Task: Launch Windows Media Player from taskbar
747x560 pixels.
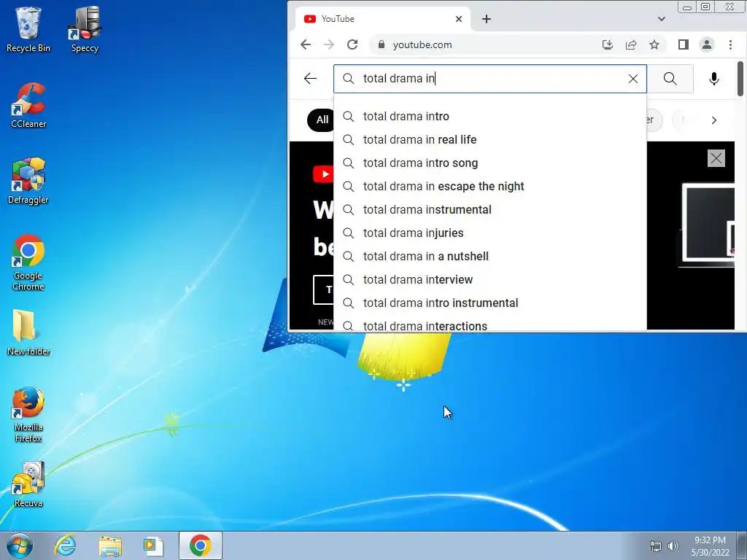Action: [153, 545]
